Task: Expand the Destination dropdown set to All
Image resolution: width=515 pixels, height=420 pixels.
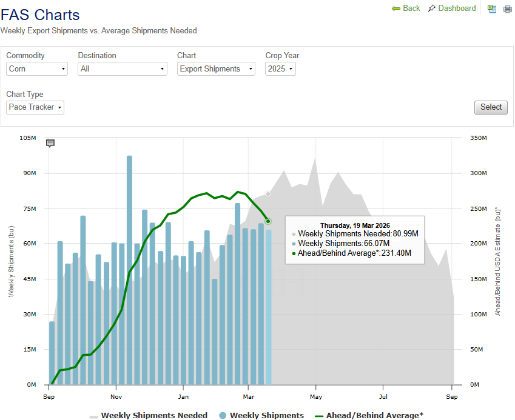Action: click(x=122, y=69)
